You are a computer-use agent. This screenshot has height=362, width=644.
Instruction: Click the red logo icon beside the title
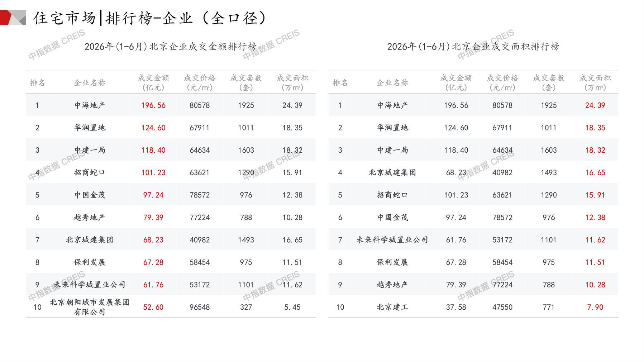click(13, 18)
